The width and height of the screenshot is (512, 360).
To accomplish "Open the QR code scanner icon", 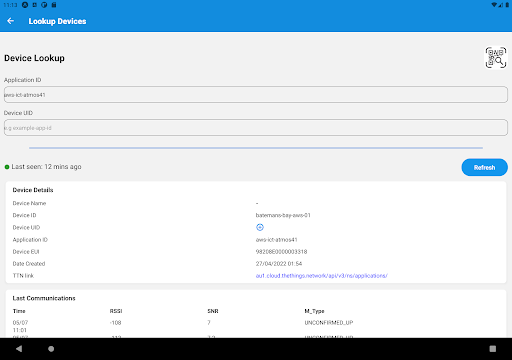I will (x=496, y=57).
